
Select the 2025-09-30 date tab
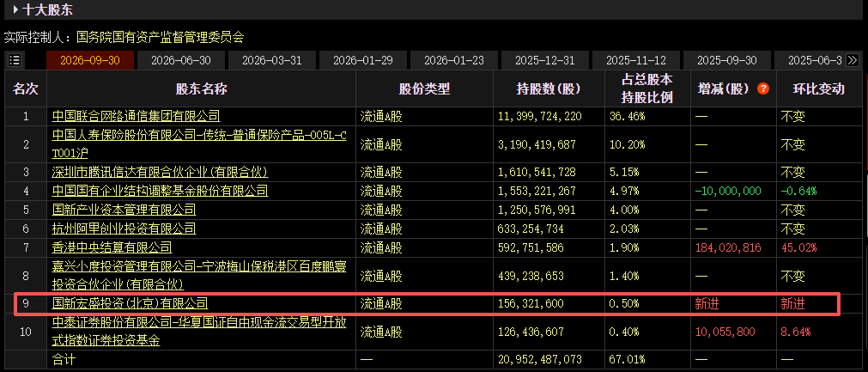[x=727, y=60]
